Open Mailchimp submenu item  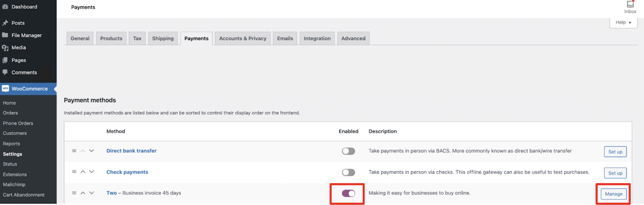(14, 185)
